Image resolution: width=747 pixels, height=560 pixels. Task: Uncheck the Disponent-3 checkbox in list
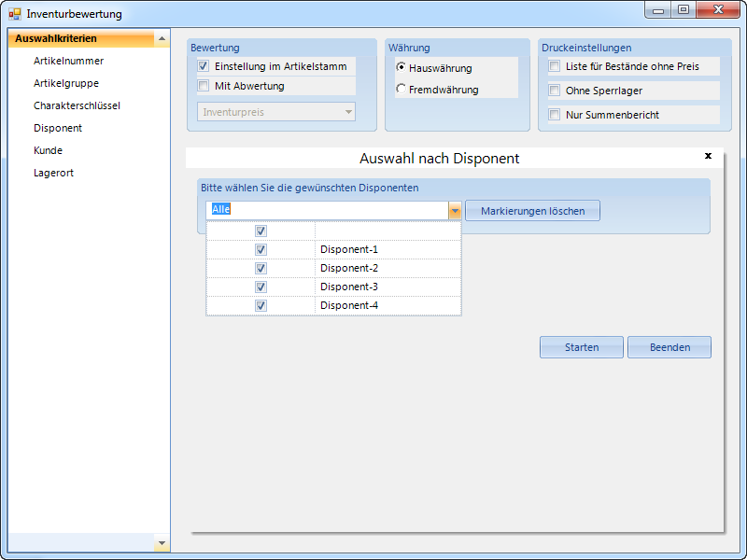(261, 287)
